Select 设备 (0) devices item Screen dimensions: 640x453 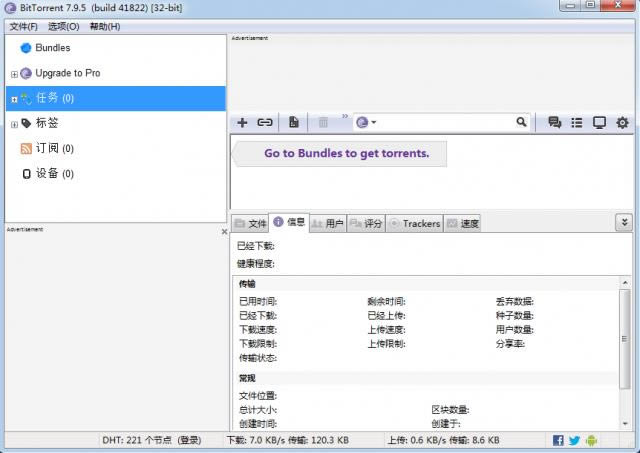click(x=55, y=173)
